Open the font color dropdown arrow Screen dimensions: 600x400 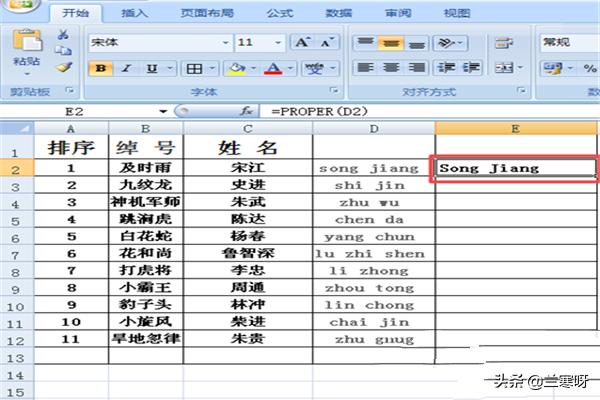click(x=290, y=69)
